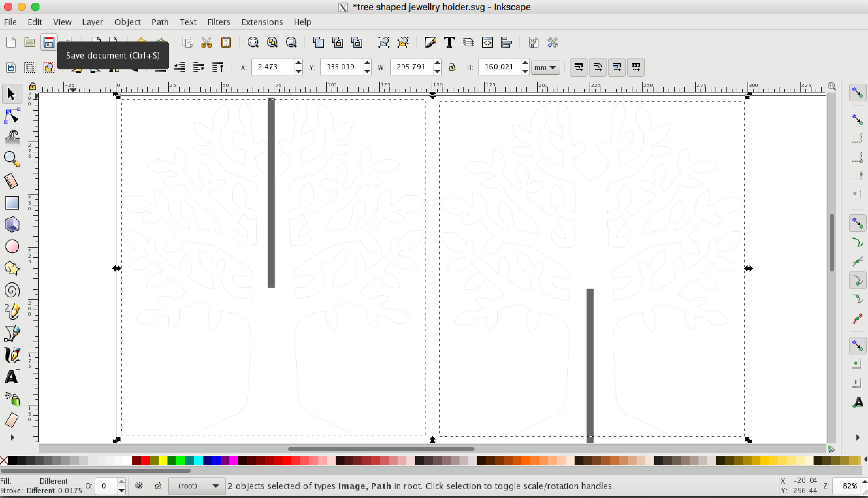
Task: Open the Path menu
Action: [160, 22]
